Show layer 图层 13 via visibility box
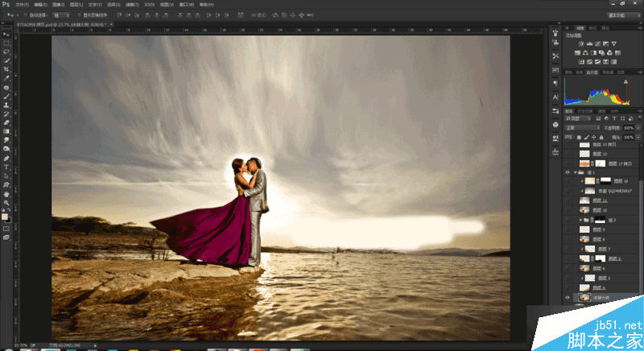Image resolution: width=644 pixels, height=351 pixels. click(568, 154)
